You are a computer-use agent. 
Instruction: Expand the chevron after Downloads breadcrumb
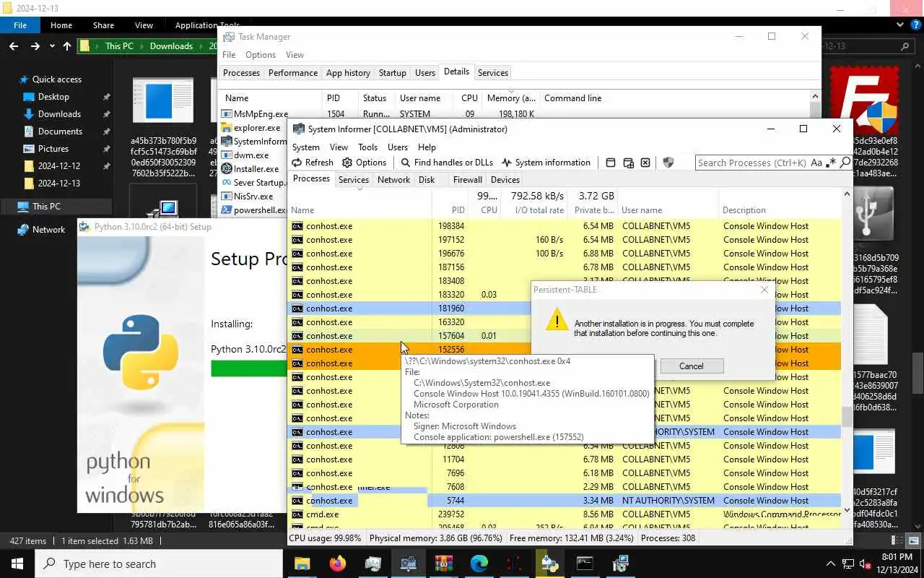(201, 46)
